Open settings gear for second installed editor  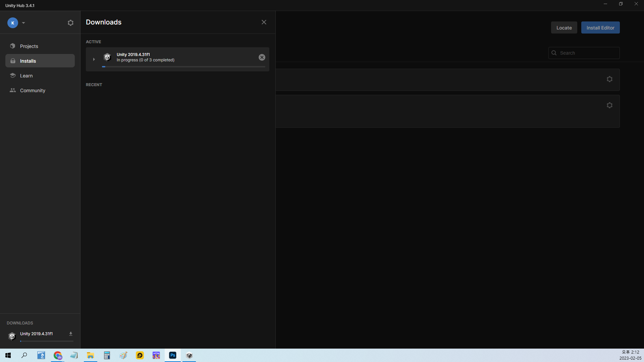[x=609, y=105]
